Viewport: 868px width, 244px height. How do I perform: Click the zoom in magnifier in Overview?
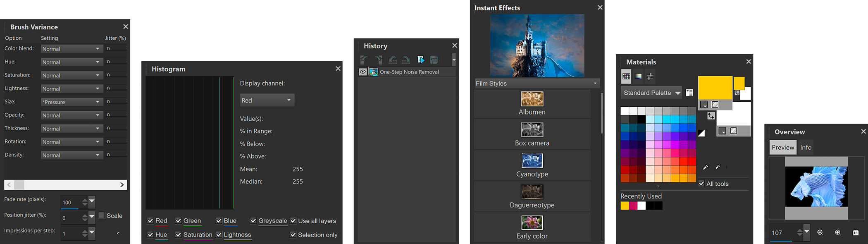[837, 233]
